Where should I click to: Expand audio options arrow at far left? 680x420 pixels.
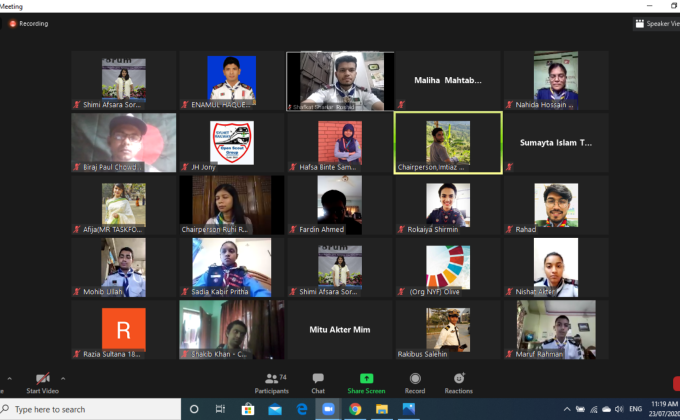click(x=10, y=379)
